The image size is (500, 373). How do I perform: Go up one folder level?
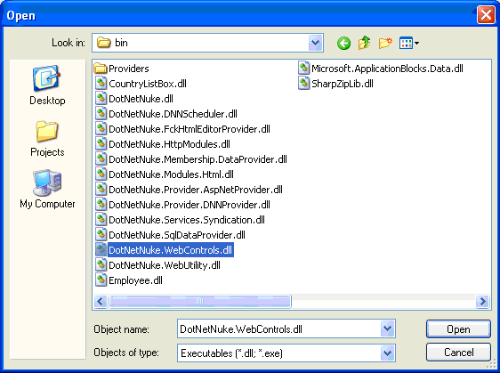pos(364,43)
